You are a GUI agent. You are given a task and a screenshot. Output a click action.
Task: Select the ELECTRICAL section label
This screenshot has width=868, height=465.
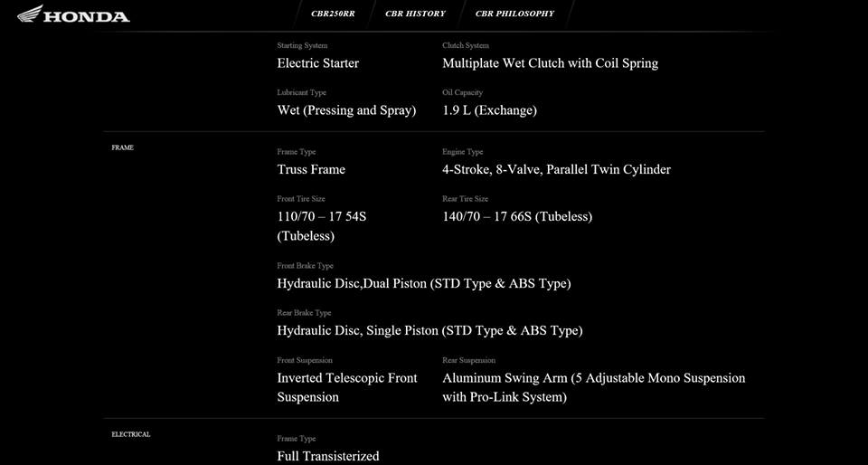pyautogui.click(x=130, y=434)
